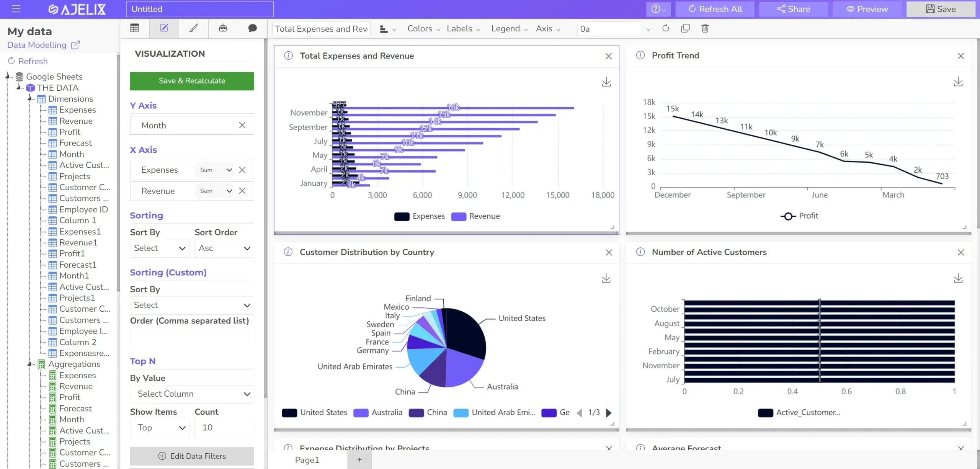
Task: Click the Refresh All button
Action: 714,9
